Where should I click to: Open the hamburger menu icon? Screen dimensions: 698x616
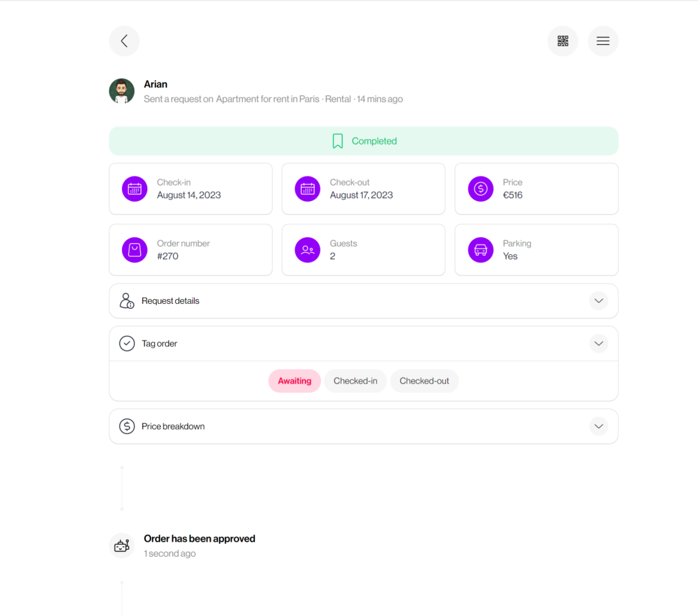click(603, 41)
